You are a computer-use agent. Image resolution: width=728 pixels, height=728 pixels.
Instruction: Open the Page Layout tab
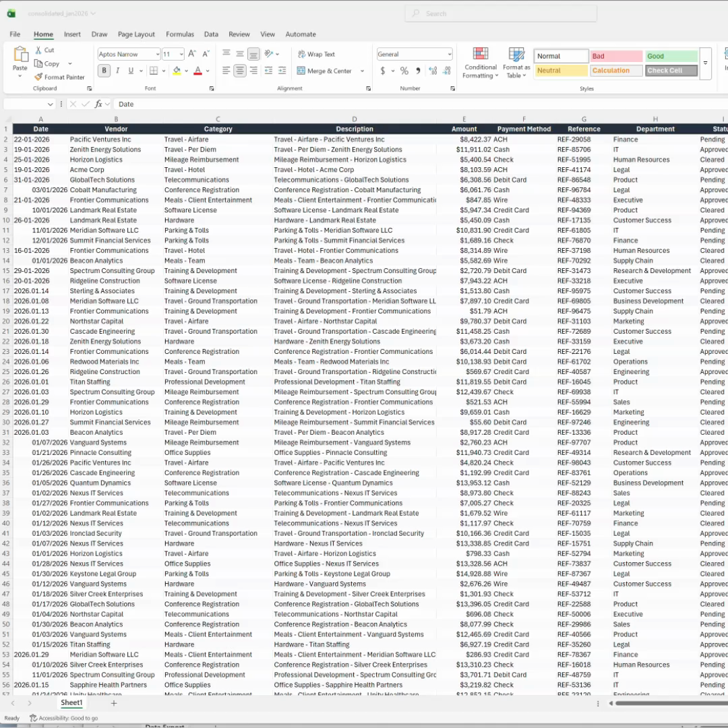pos(136,34)
